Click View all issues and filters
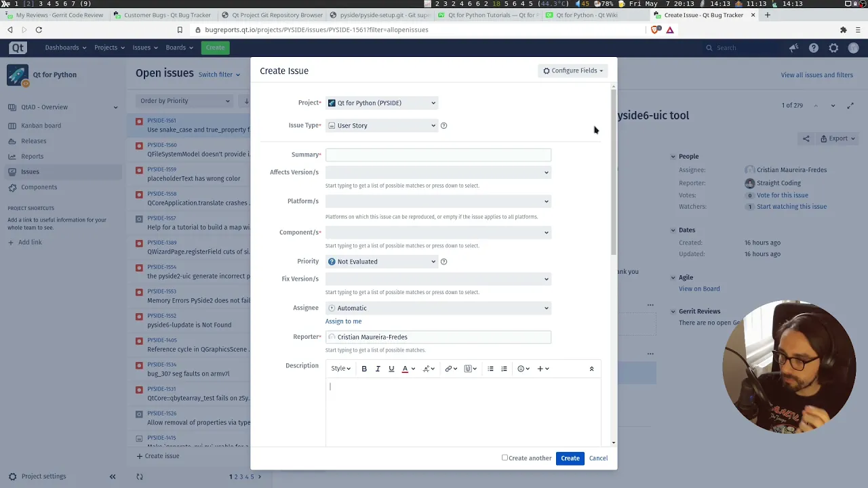 coord(816,75)
